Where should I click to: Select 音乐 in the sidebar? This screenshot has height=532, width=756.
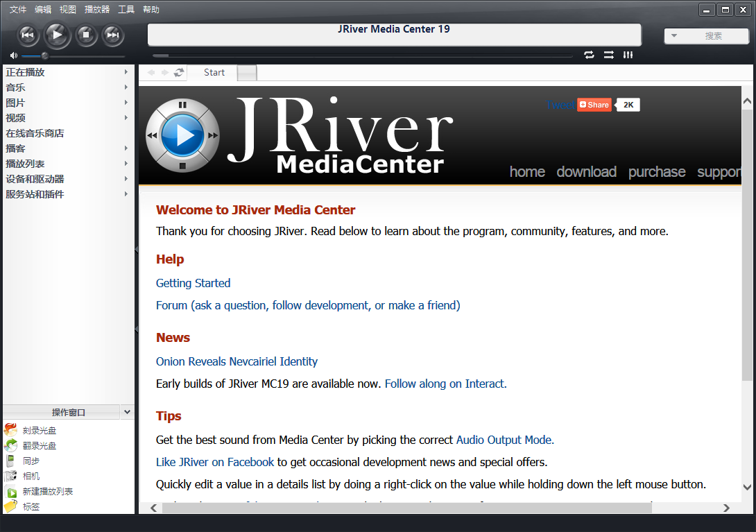pos(15,87)
